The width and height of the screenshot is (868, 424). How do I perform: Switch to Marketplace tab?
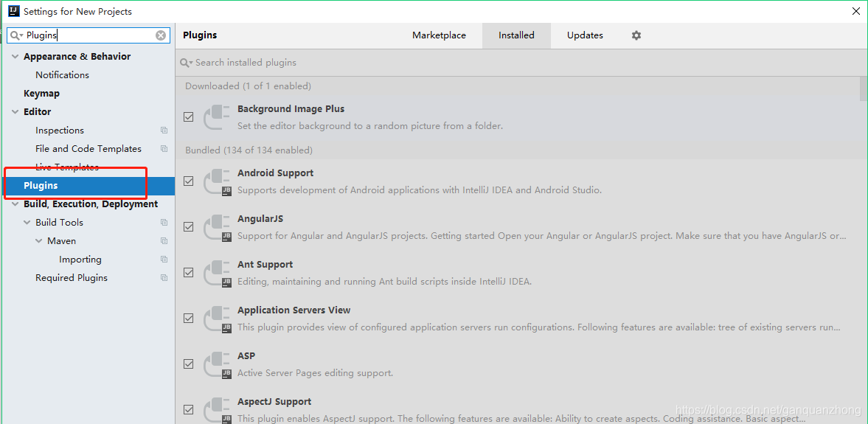click(439, 35)
